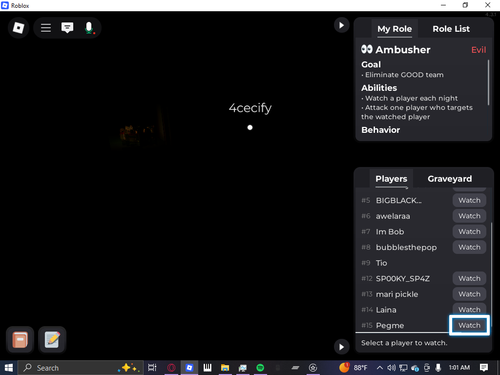Watch player #8 bubblesthepop
500x375 pixels.
[469, 247]
